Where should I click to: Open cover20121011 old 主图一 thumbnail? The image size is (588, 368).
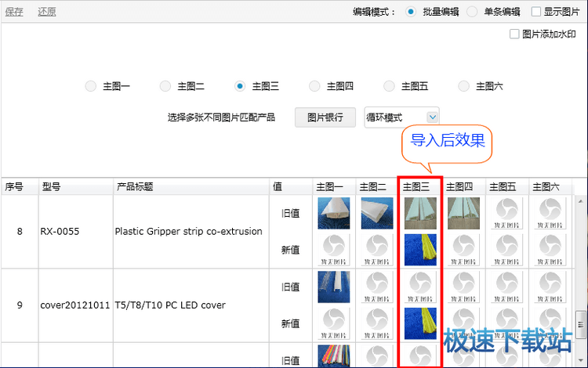point(334,287)
